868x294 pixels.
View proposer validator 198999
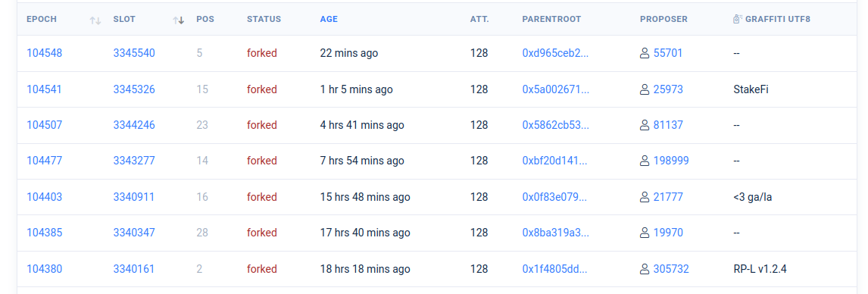pos(671,161)
